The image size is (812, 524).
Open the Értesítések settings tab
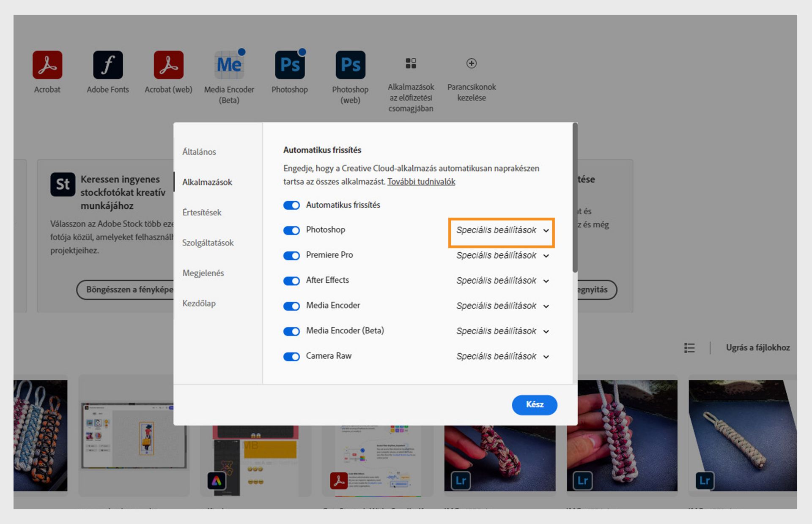(x=202, y=212)
